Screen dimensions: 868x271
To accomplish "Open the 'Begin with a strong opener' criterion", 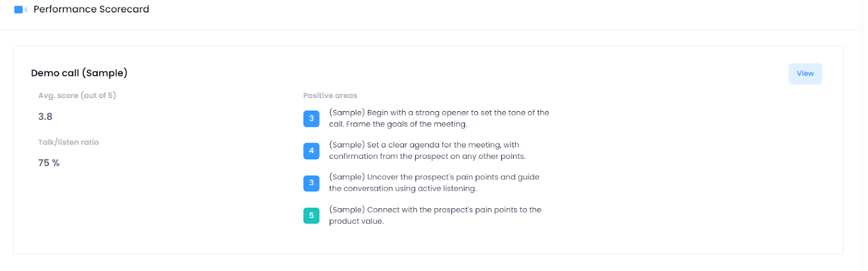I will point(439,118).
